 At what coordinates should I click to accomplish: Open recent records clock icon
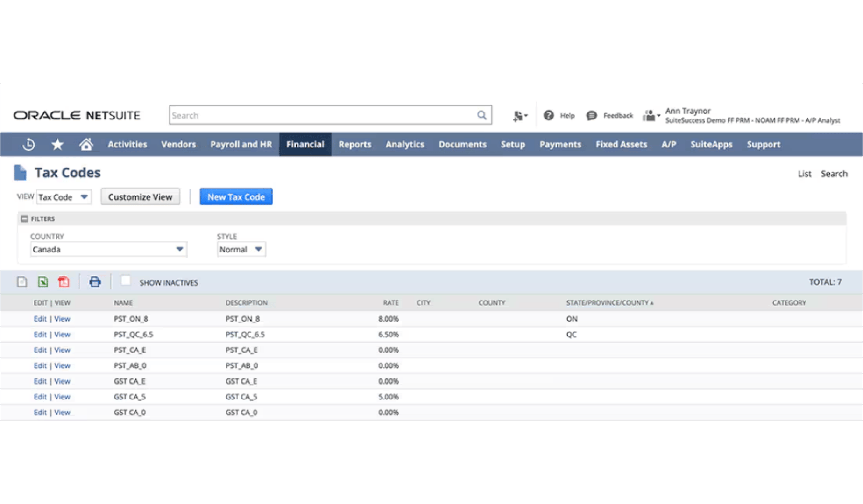(28, 144)
